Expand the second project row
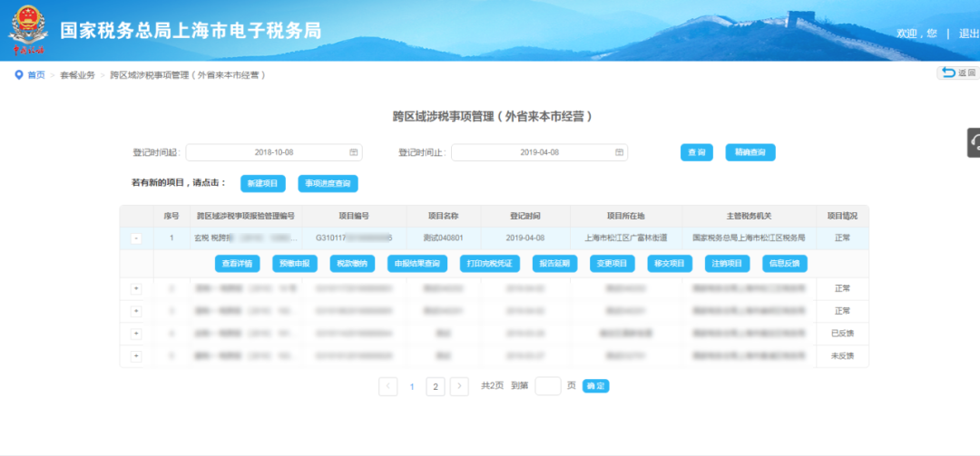Image resolution: width=980 pixels, height=456 pixels. [136, 288]
